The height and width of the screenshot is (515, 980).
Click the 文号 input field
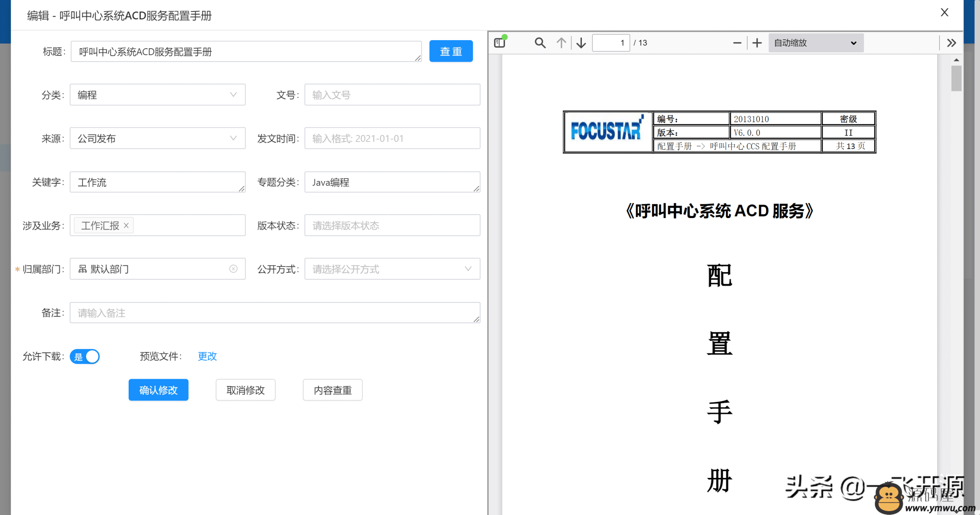coord(392,95)
